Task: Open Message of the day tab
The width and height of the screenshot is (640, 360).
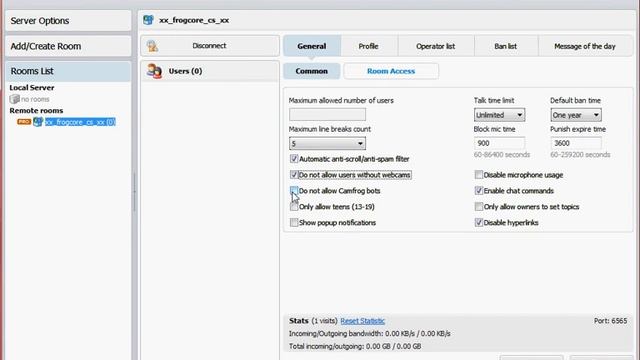Action: click(x=585, y=46)
